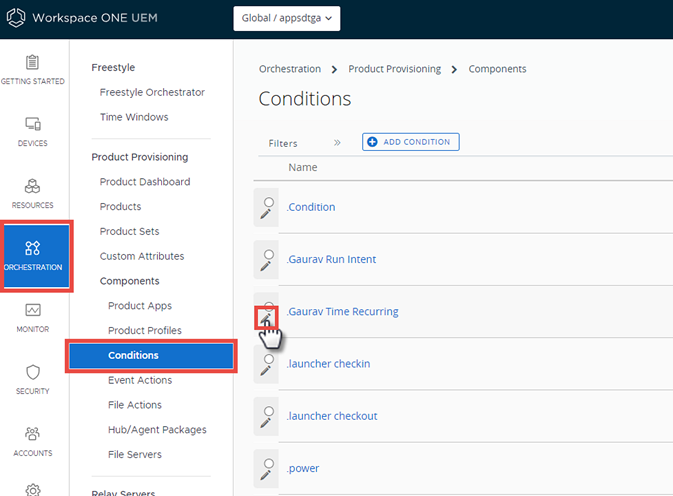Screen dimensions: 673x496
Task: Open Product Sets menu item
Action: coord(129,231)
